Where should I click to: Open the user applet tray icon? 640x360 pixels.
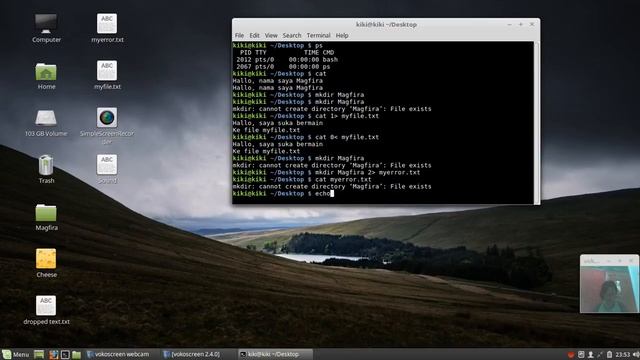pos(591,354)
